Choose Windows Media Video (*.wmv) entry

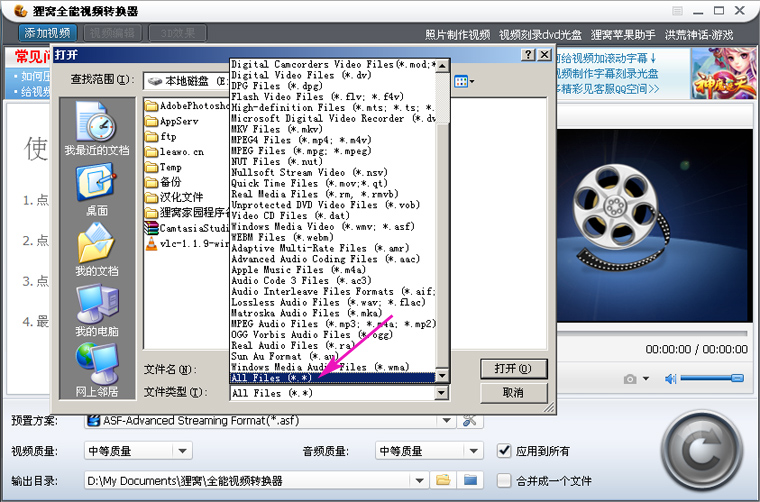[x=332, y=226]
